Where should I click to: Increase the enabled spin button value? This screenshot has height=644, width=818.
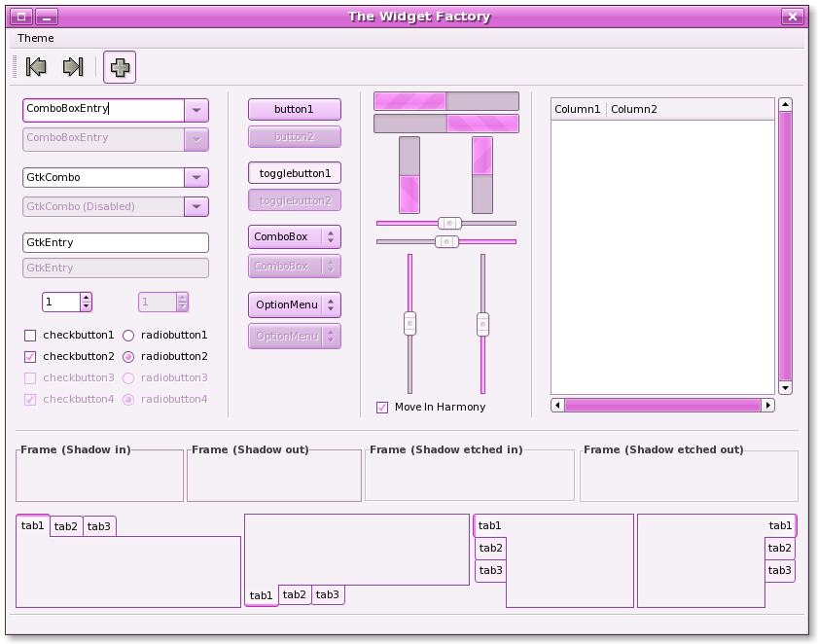click(x=86, y=298)
